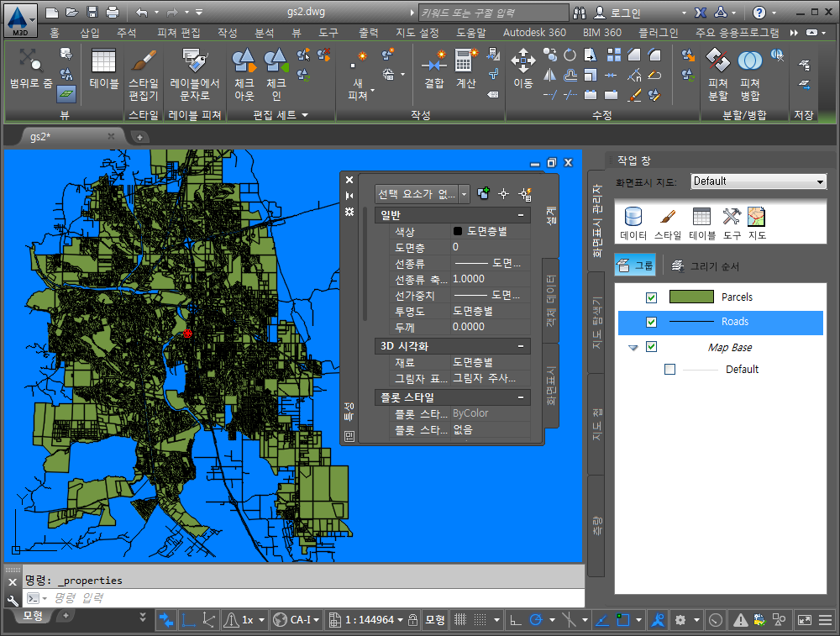This screenshot has width=840, height=636.
Task: Click the Table icon in task pane
Action: pyautogui.click(x=702, y=223)
